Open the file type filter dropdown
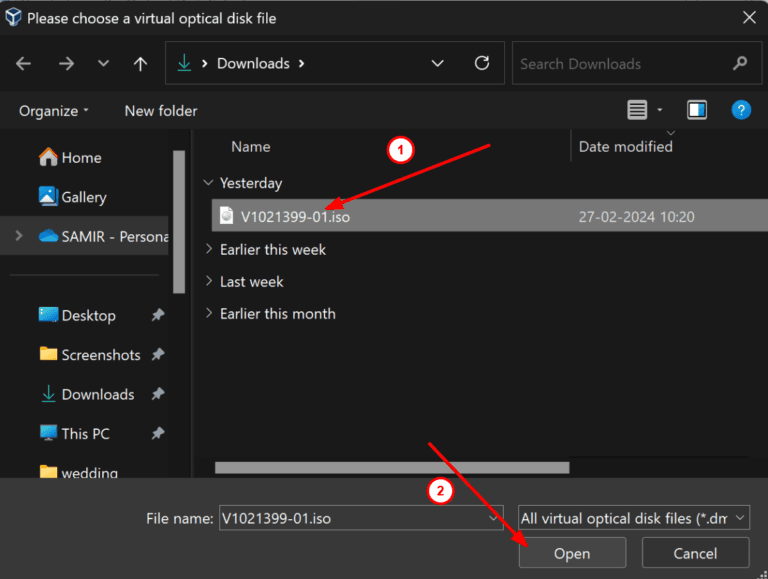The image size is (768, 579). [x=633, y=518]
